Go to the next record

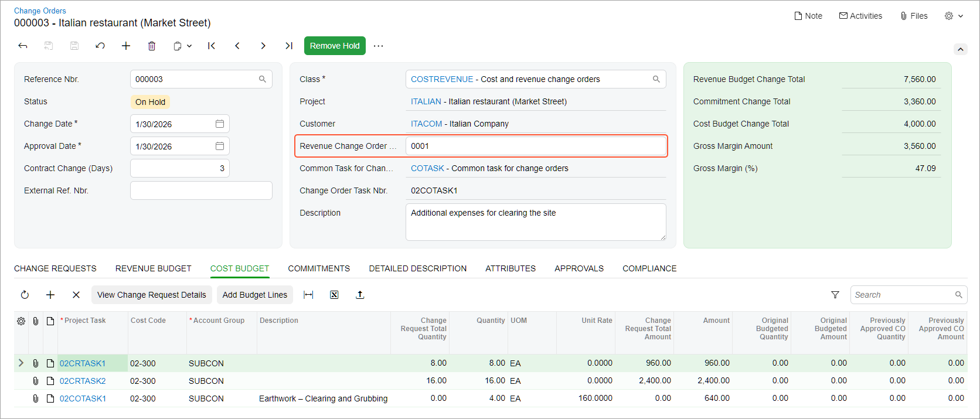pyautogui.click(x=263, y=46)
